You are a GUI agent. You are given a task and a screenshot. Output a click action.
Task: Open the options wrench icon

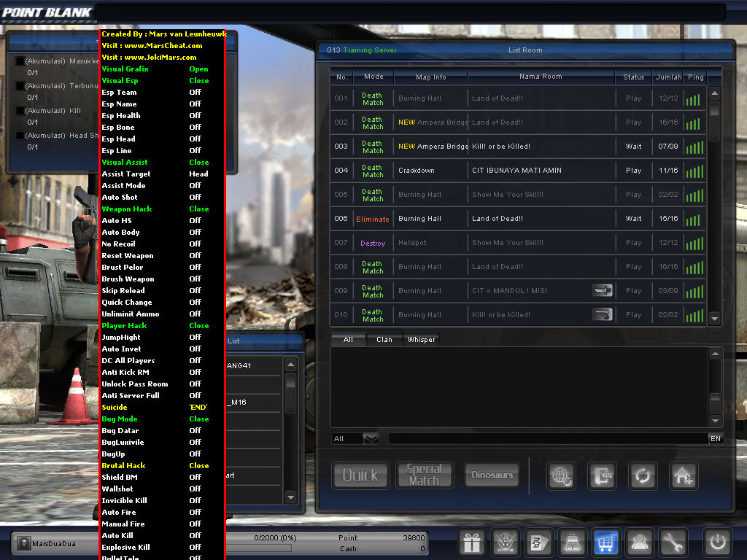673,542
